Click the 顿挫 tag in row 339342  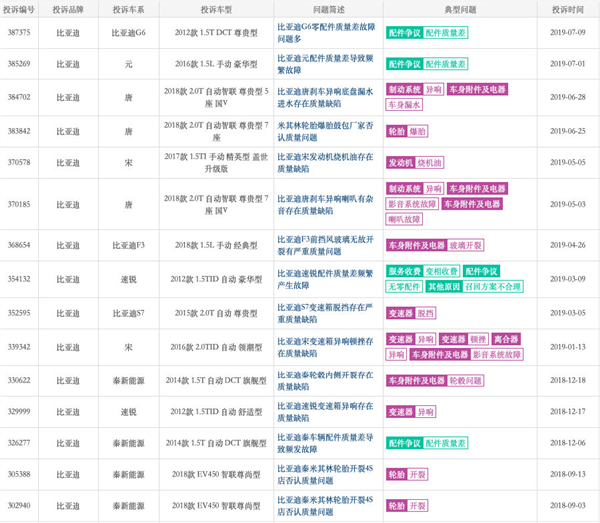coord(478,339)
